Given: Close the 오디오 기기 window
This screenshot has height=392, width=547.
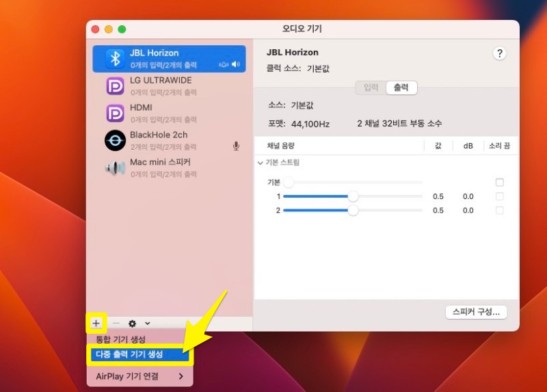Looking at the screenshot, I should tap(95, 29).
